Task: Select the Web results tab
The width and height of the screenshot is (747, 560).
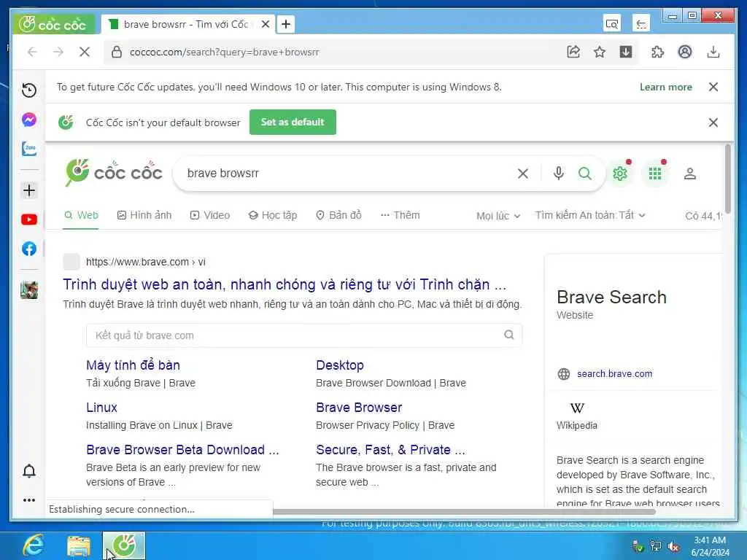Action: (x=81, y=215)
